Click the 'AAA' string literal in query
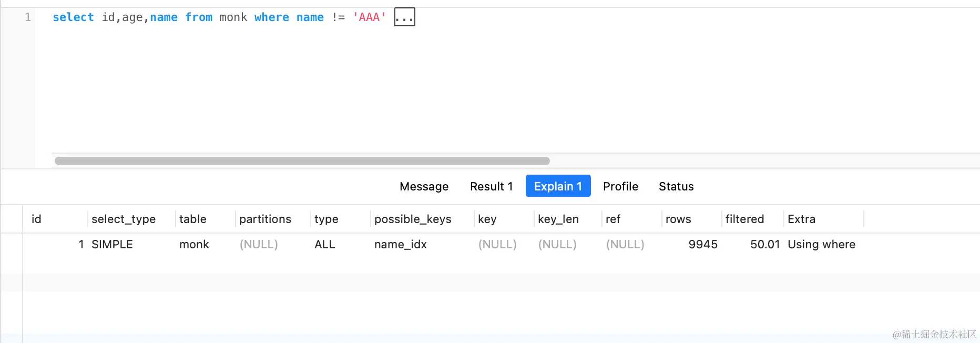The height and width of the screenshot is (343, 980). coord(370,17)
